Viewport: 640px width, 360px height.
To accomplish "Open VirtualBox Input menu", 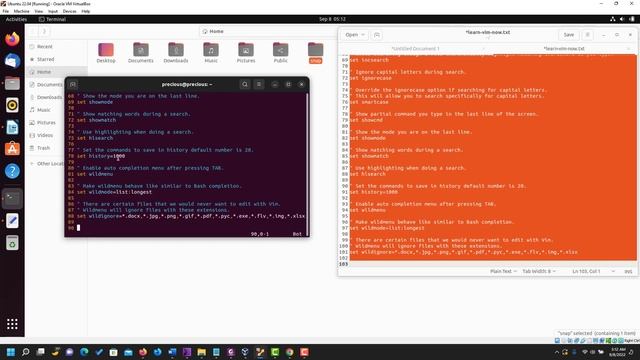I will pos(53,11).
